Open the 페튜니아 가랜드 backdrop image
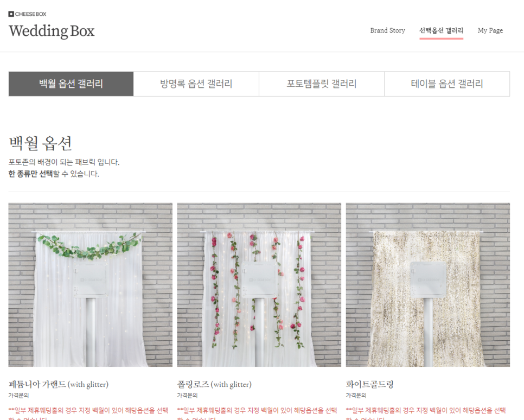Image resolution: width=524 pixels, height=420 pixels. coord(91,285)
